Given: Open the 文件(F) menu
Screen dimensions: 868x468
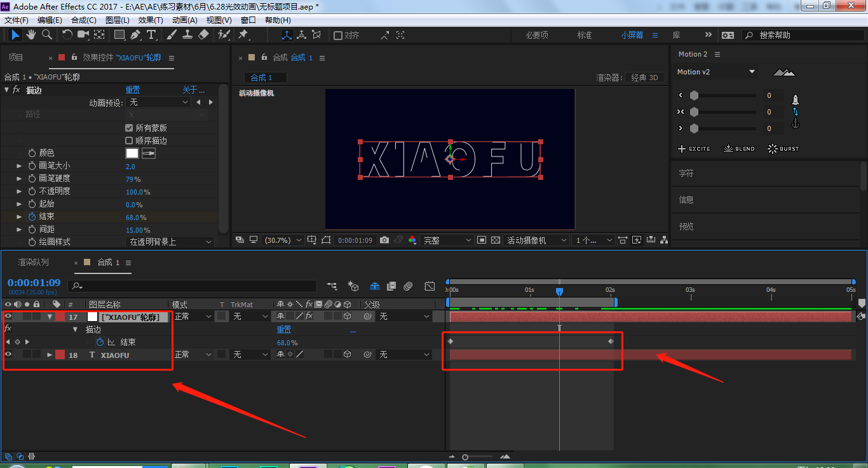Looking at the screenshot, I should pos(17,20).
